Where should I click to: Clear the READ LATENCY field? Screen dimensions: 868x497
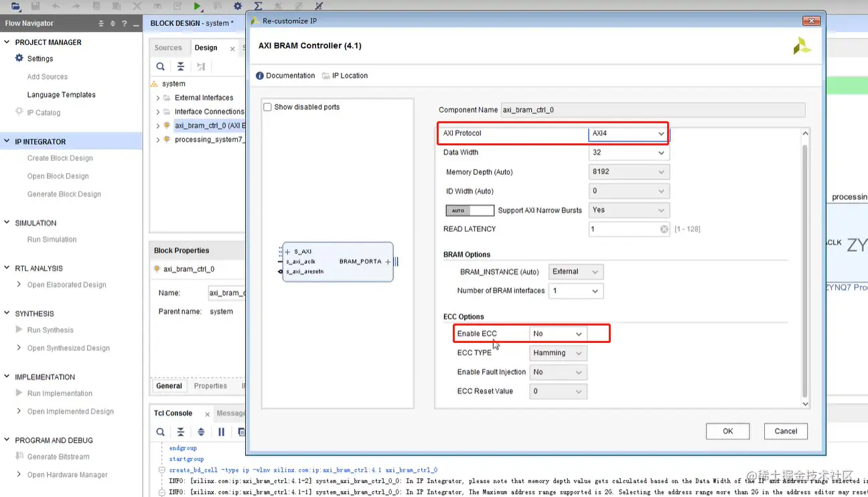coord(664,229)
